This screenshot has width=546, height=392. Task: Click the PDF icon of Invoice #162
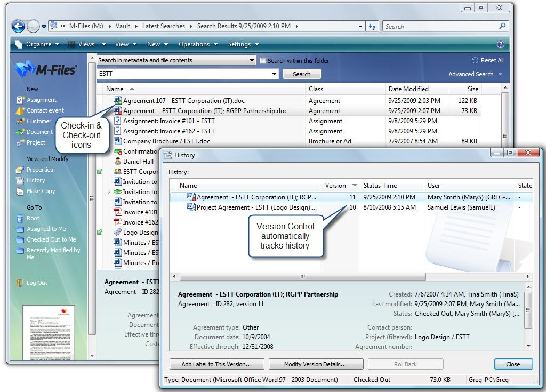tap(118, 222)
